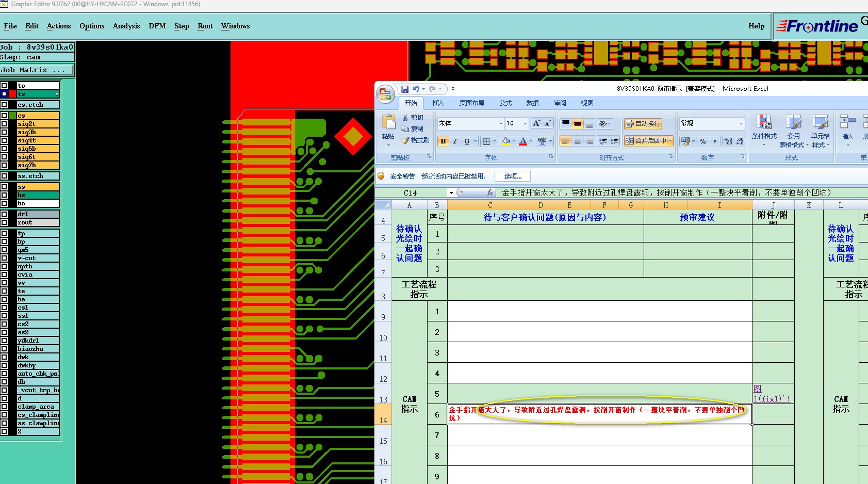The image size is (868, 484).
Task: Apply underline formatting in Excel
Action: pos(467,141)
